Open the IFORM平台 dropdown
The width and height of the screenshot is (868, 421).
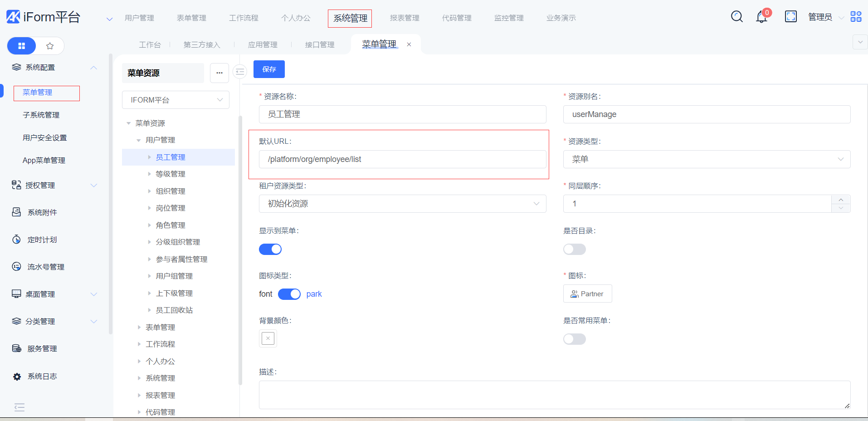(176, 100)
